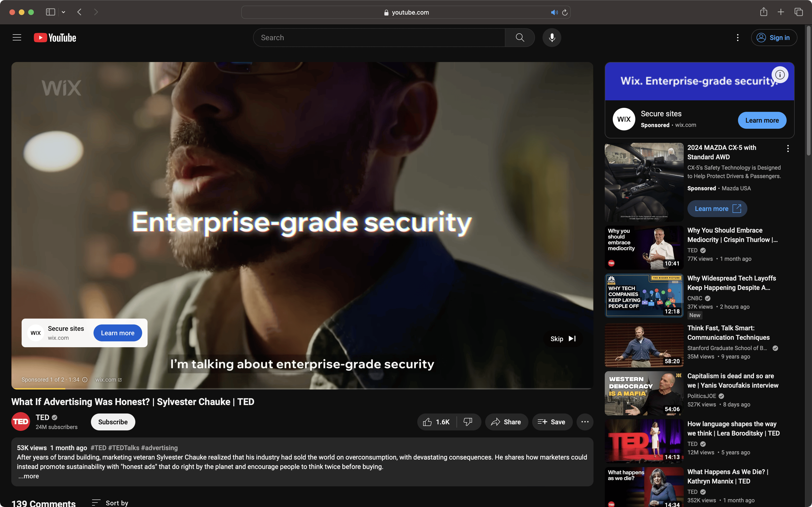The image size is (812, 507).
Task: Open YouTube settings three-dot menu in header
Action: pyautogui.click(x=738, y=38)
